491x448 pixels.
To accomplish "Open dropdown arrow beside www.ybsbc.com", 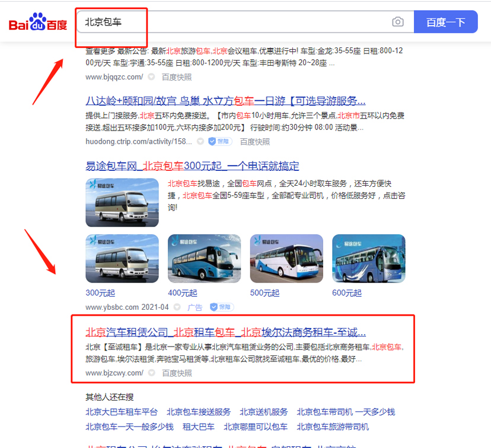I will point(177,307).
